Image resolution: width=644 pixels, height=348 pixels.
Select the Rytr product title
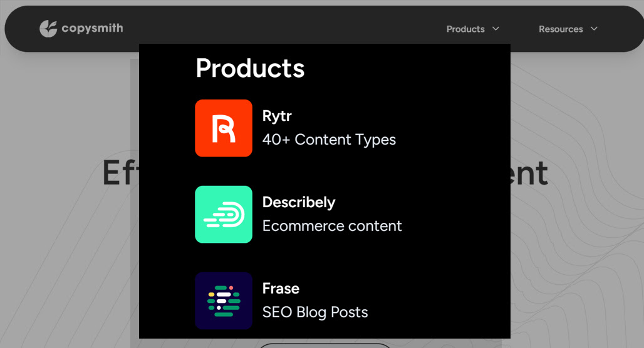tap(277, 116)
